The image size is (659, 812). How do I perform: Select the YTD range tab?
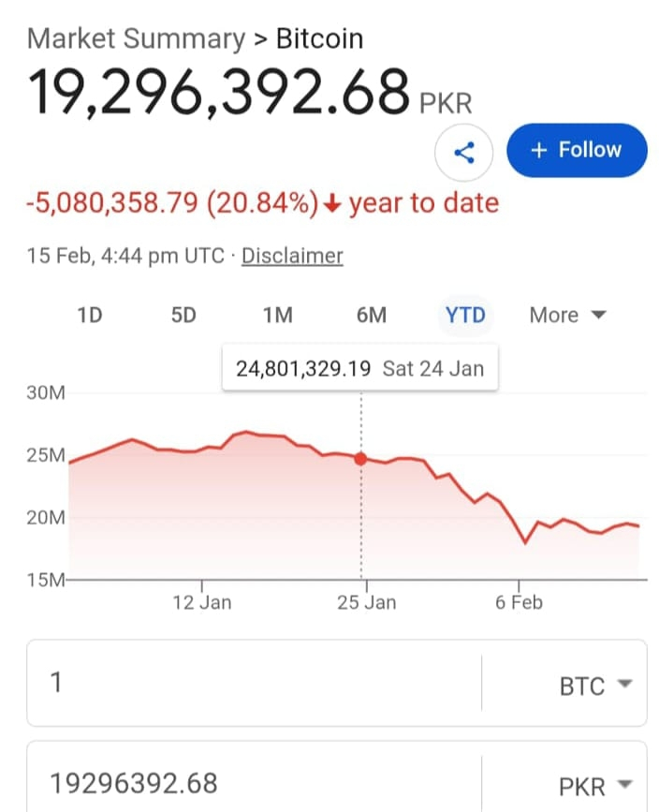coord(465,315)
